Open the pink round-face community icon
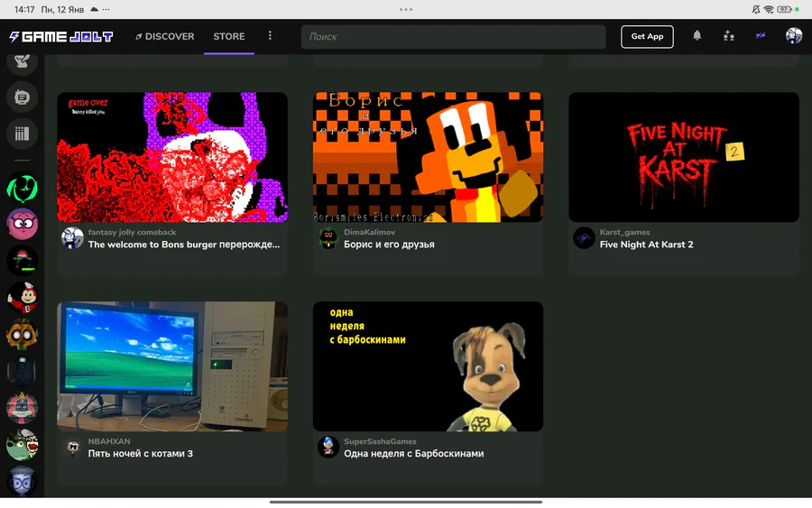Image resolution: width=812 pixels, height=508 pixels. (22, 224)
